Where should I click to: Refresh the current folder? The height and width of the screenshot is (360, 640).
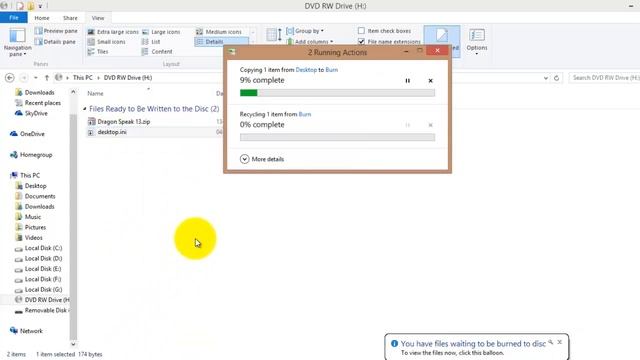556,78
